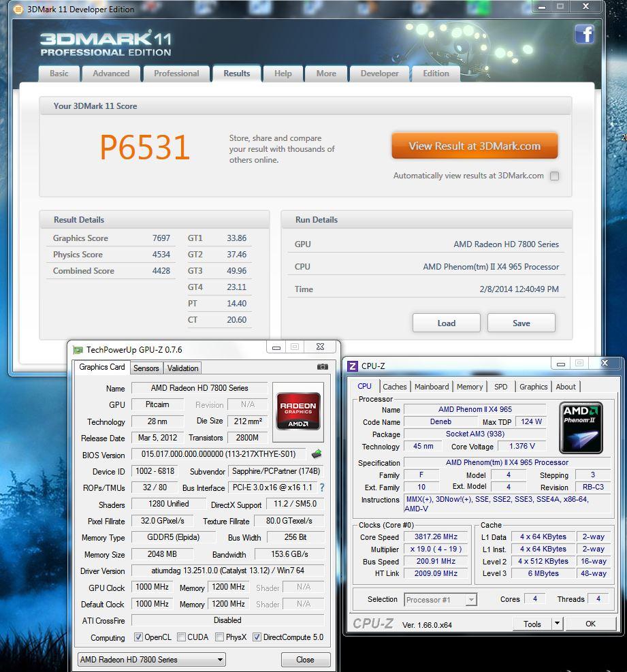Click the GT3 value 49.96

coord(236,270)
